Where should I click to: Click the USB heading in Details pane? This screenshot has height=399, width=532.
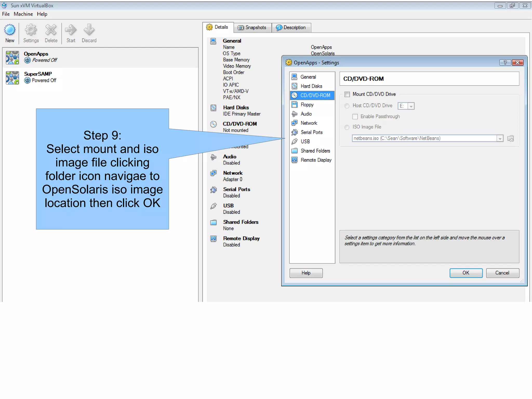click(228, 206)
